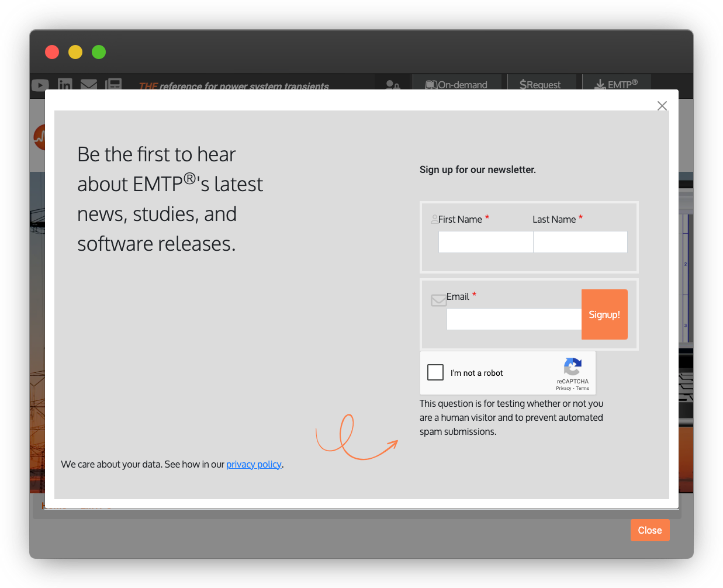Open the reCAPTCHA Terms link
Image resolution: width=723 pixels, height=588 pixels.
[583, 388]
